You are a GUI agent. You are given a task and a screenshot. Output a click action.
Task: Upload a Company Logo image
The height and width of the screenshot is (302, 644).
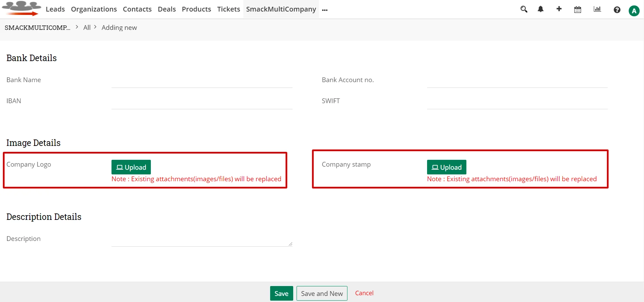point(131,167)
